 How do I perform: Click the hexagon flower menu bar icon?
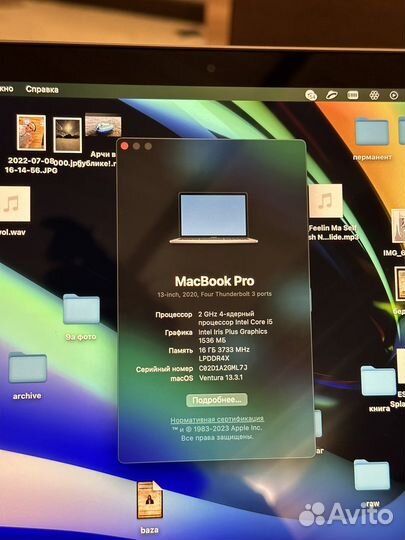pyautogui.click(x=374, y=95)
